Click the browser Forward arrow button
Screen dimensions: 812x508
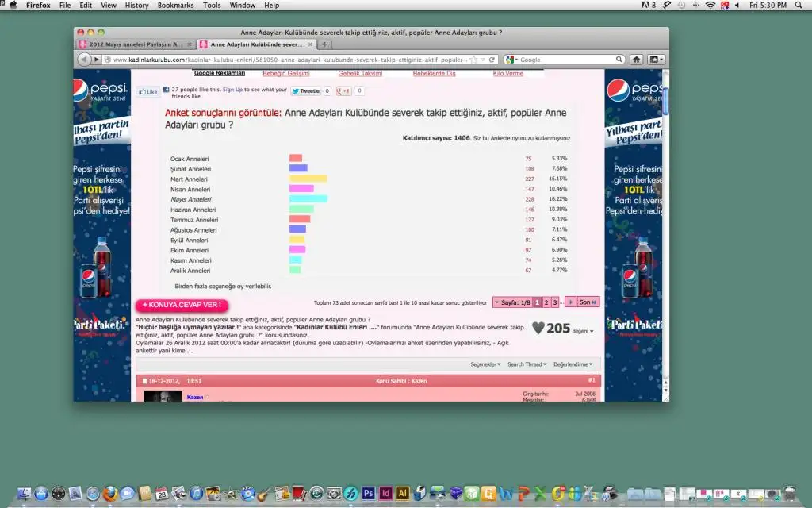click(x=96, y=60)
